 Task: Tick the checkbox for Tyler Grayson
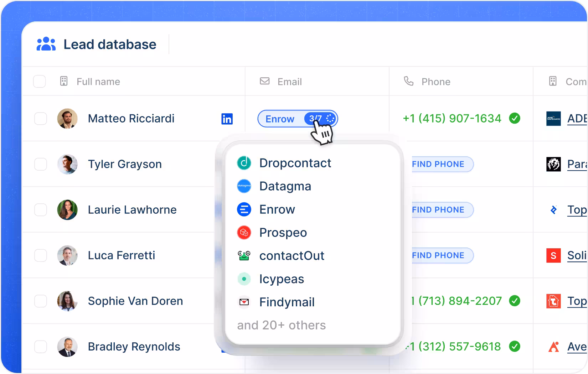[41, 164]
